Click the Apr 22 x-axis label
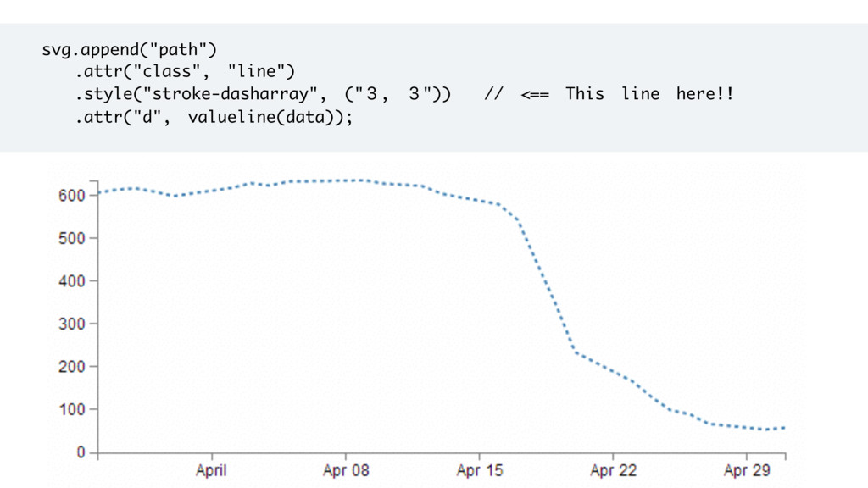 tap(614, 470)
